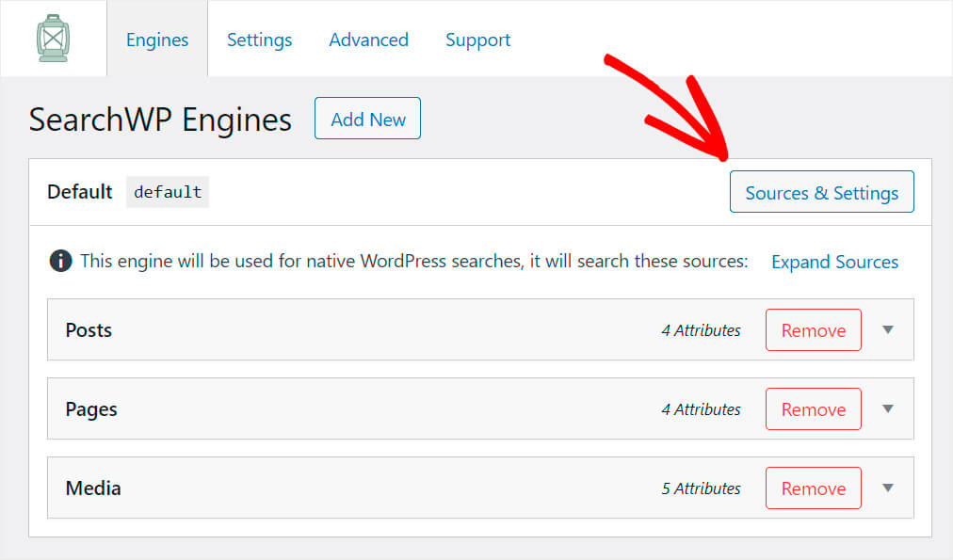Remove the Posts source
The image size is (953, 560).
pos(814,329)
